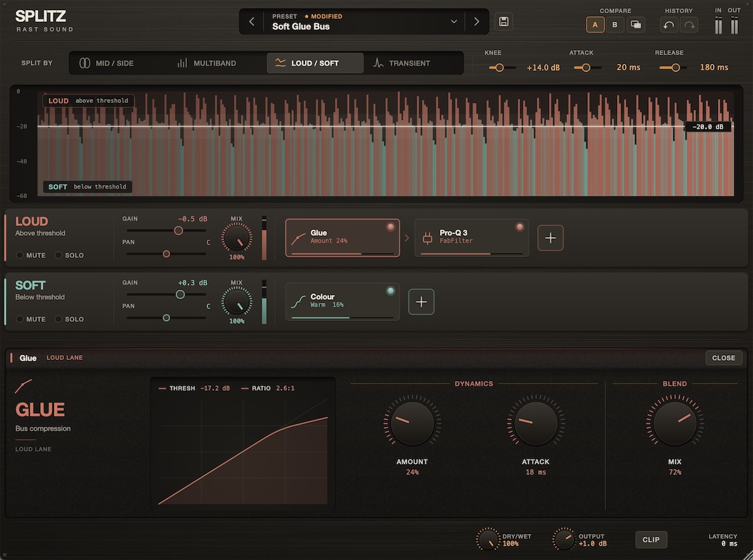Screen dimensions: 753x560
Task: Click the Mid/Side overlapping circles icon
Action: (85, 63)
